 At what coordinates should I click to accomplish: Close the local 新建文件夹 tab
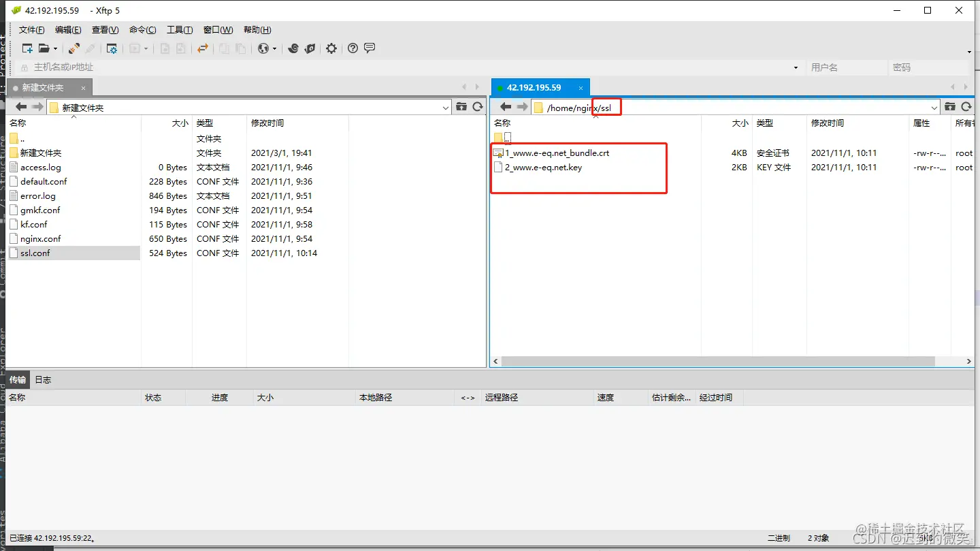coord(84,88)
